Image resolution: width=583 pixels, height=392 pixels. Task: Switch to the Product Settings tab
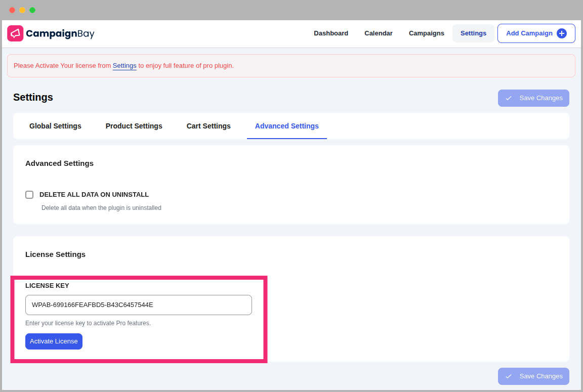(134, 126)
